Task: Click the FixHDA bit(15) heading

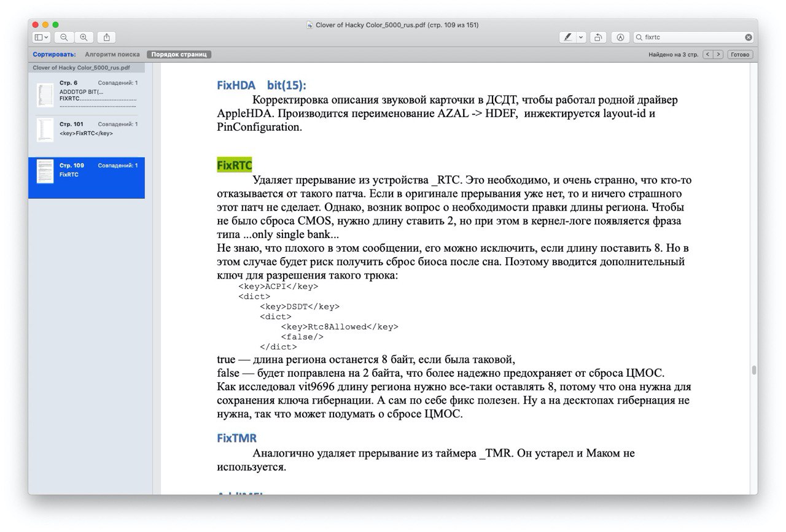Action: click(262, 85)
